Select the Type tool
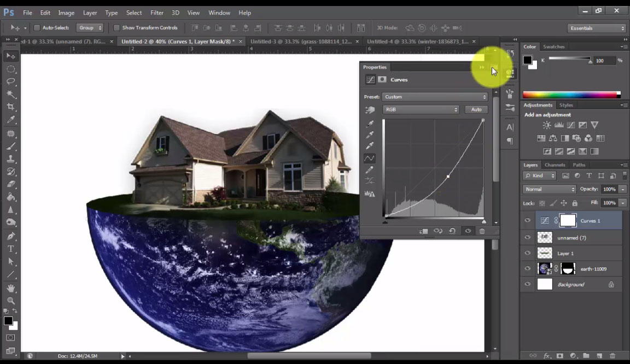The height and width of the screenshot is (364, 630). [x=11, y=249]
